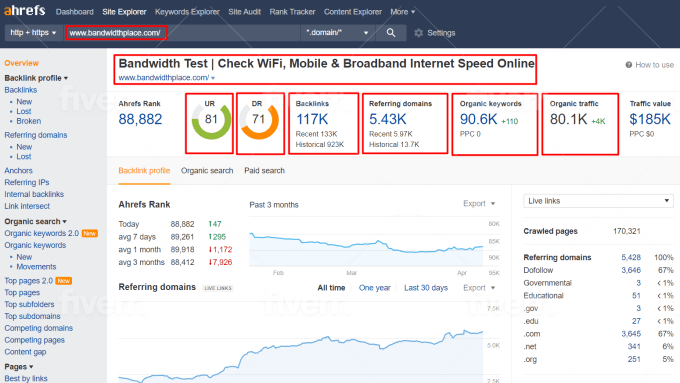Open Organic keywords 2.0 sidebar link

click(42, 233)
